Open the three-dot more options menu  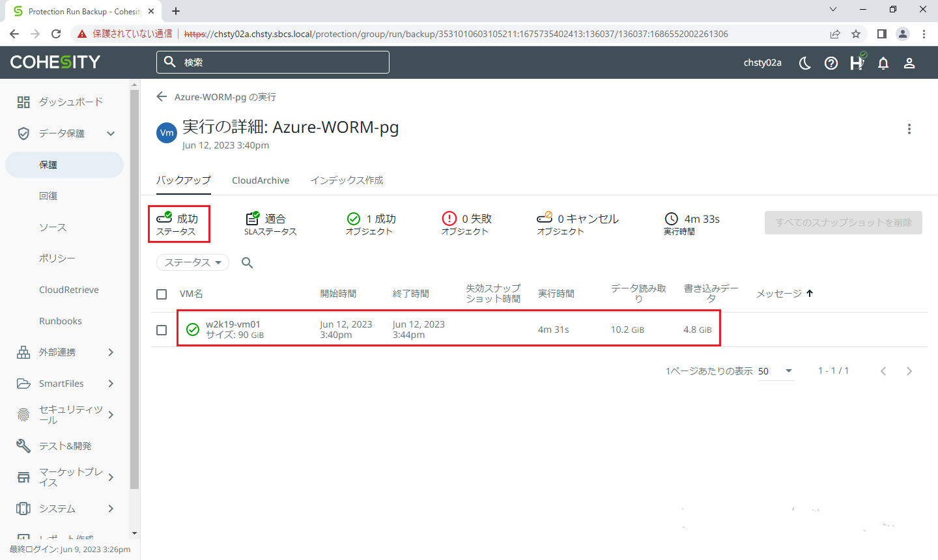coord(909,129)
